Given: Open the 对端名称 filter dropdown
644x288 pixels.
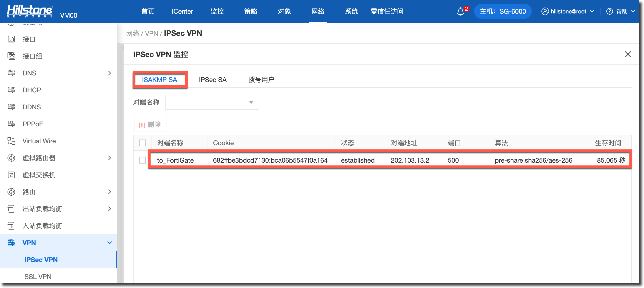Looking at the screenshot, I should 212,102.
